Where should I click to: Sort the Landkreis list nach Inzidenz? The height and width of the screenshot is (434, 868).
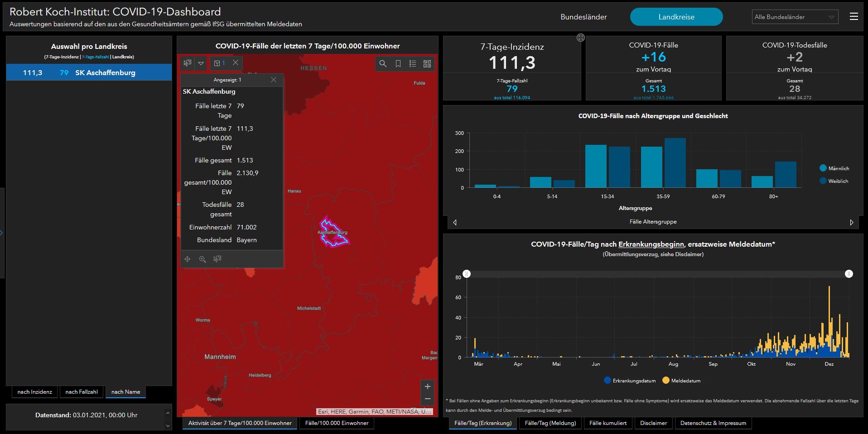tap(35, 392)
